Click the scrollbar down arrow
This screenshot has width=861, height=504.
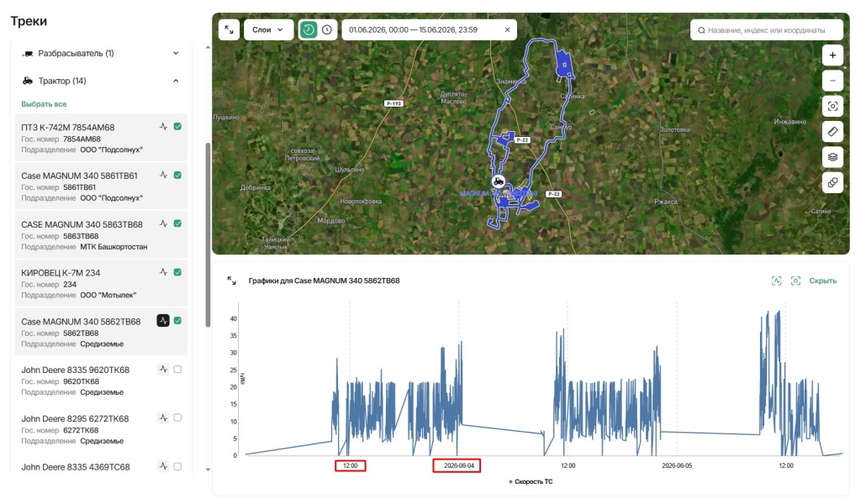(x=208, y=470)
